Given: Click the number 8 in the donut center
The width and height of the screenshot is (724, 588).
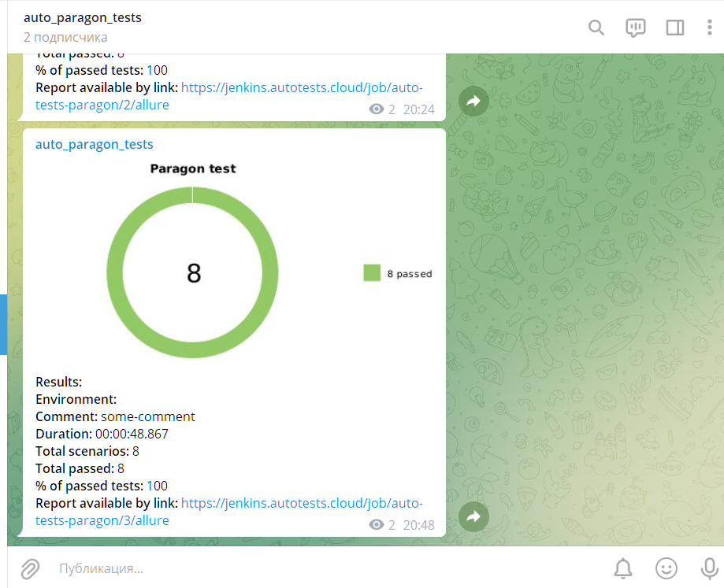Looking at the screenshot, I should pos(194,273).
